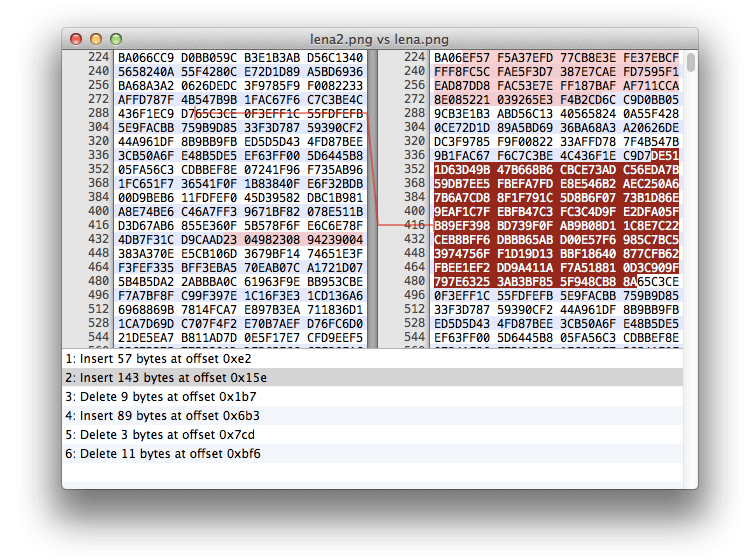Click window title lena2.png vs lena.png
The image size is (744, 560).
379,39
